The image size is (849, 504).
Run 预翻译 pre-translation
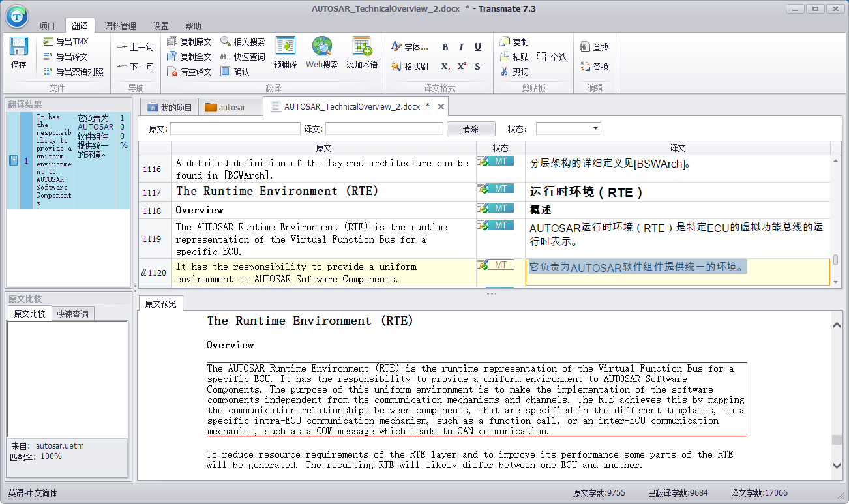coord(285,53)
